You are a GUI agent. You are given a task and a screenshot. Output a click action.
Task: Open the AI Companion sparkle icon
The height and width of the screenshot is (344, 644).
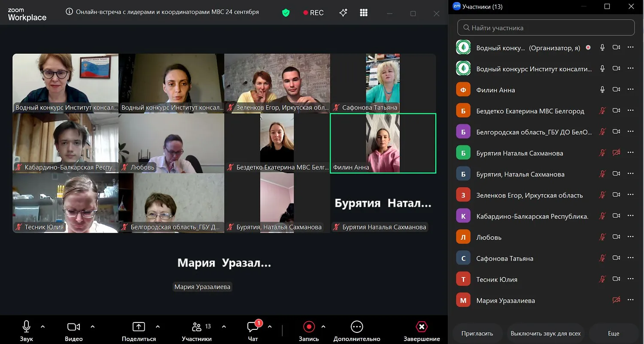(343, 13)
